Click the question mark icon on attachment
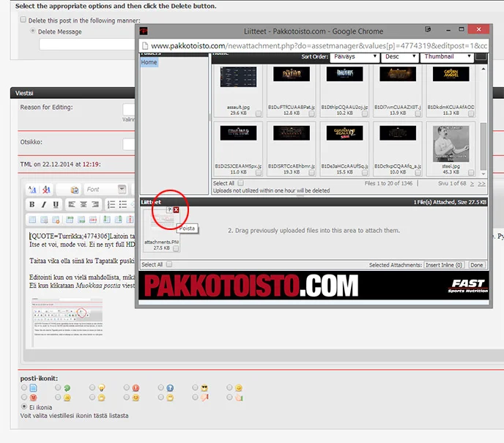504x443 pixels. tap(169, 210)
